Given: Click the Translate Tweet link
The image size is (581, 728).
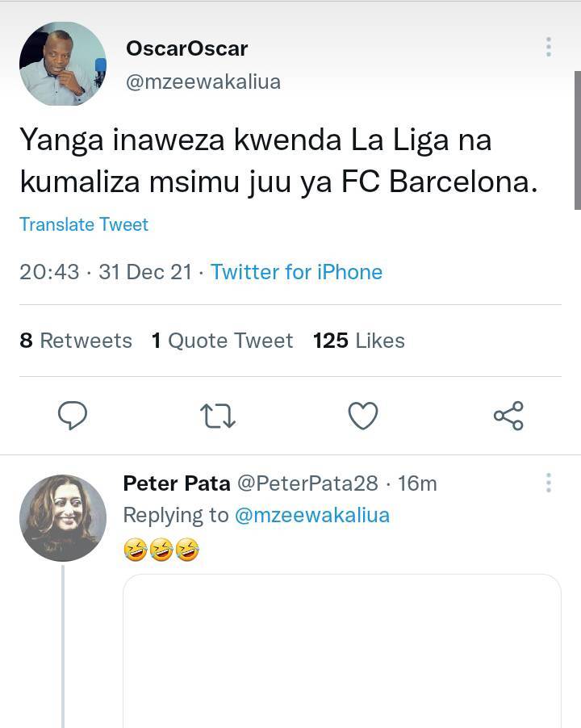Looking at the screenshot, I should [84, 224].
